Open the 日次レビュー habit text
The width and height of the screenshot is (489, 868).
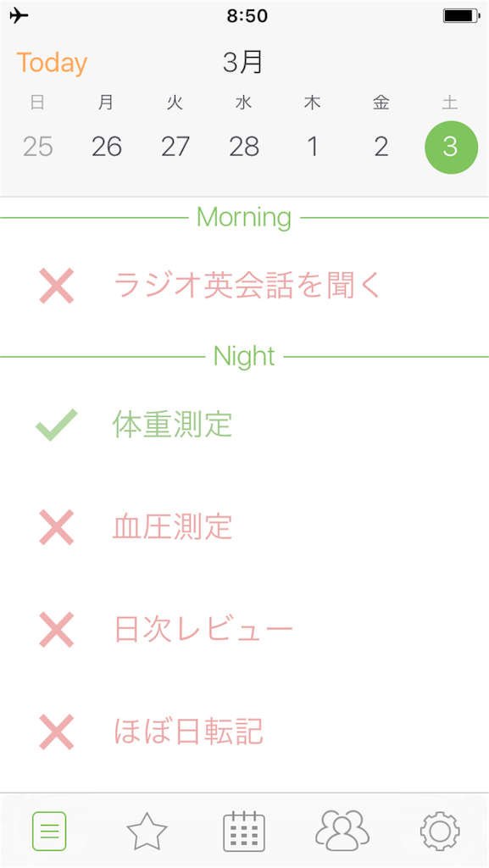(x=203, y=630)
